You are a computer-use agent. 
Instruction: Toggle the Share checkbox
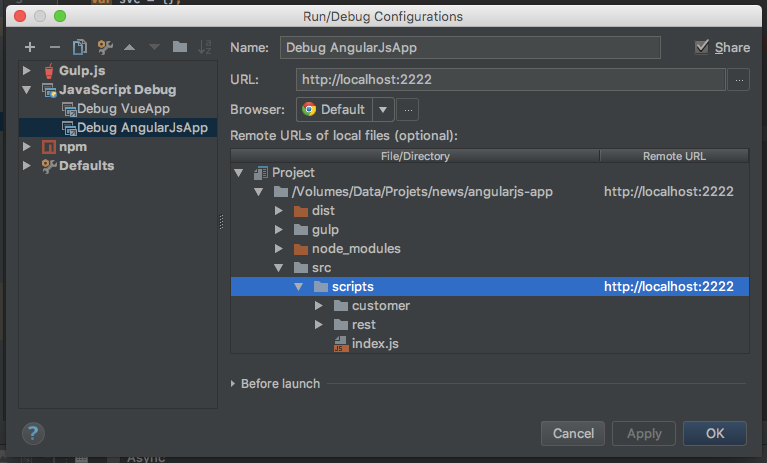702,47
